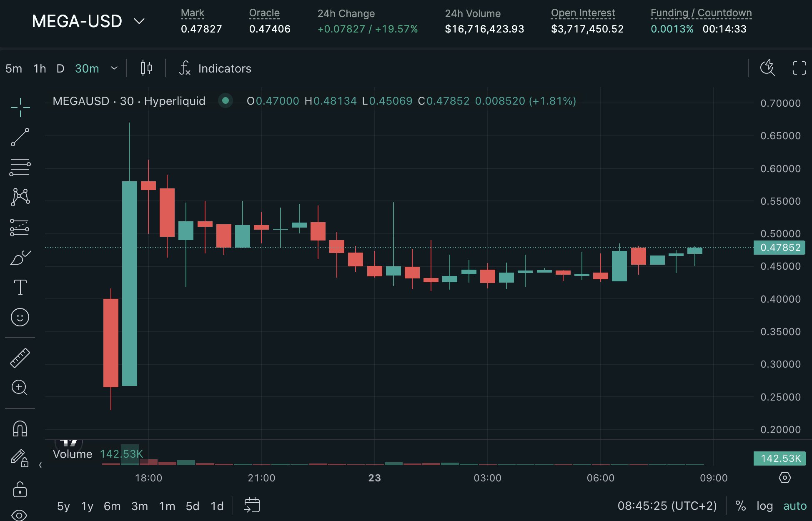Toggle logarithmic price scale with log
This screenshot has height=521, width=812.
[x=764, y=506]
